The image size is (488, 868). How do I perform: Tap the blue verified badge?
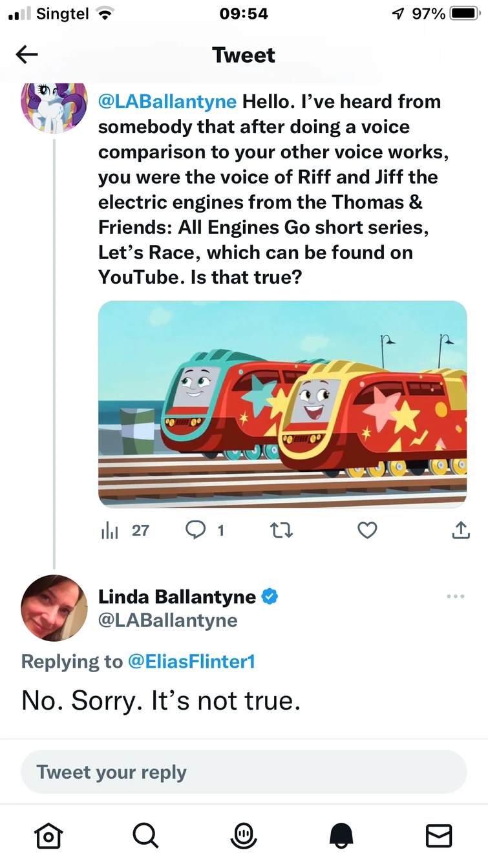click(270, 597)
